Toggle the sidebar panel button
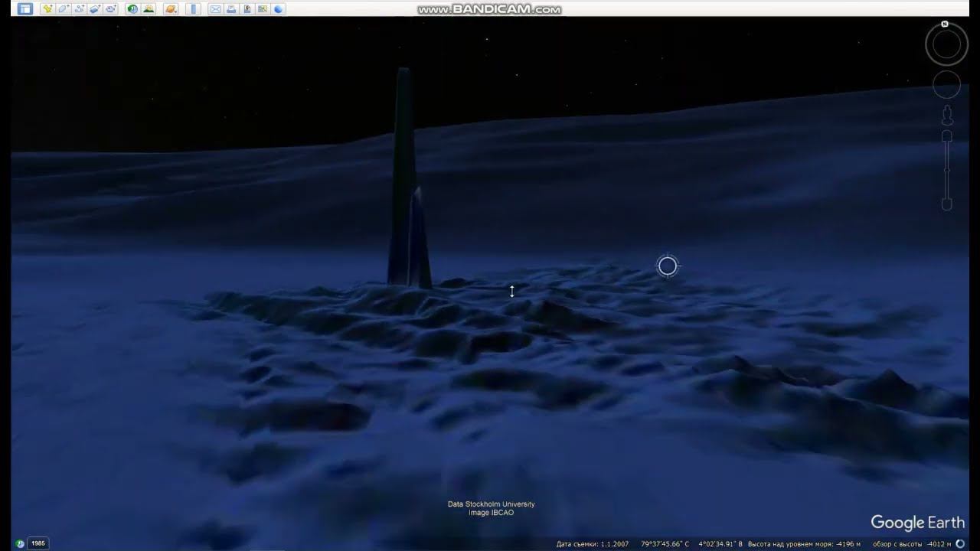 24,9
